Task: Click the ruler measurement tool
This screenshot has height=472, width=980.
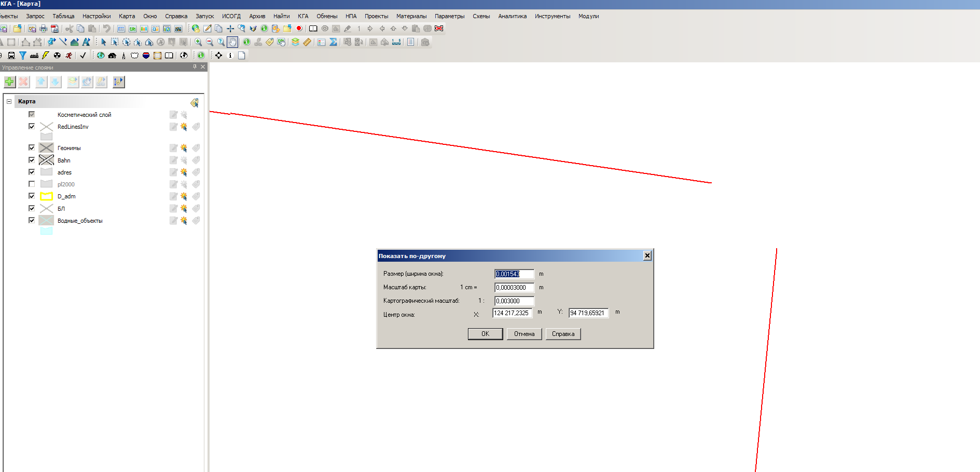Action: (x=307, y=42)
